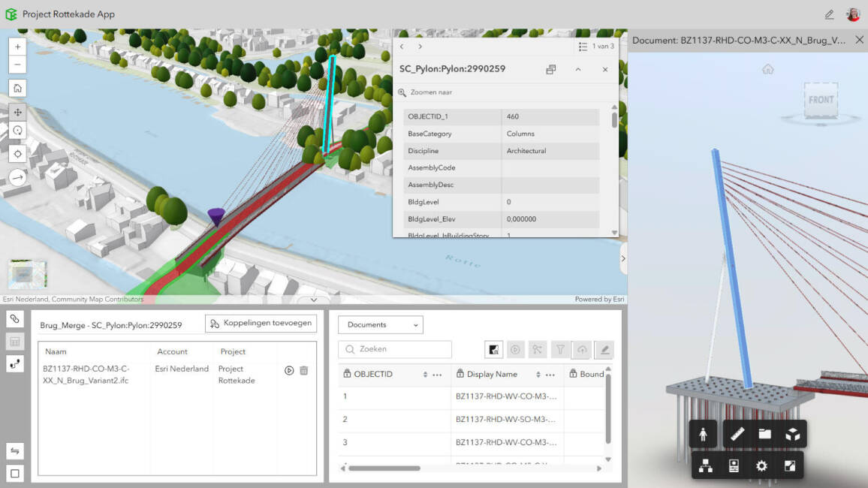Open the feature list '1 van 3'
Image resolution: width=868 pixels, height=488 pixels.
coord(596,47)
